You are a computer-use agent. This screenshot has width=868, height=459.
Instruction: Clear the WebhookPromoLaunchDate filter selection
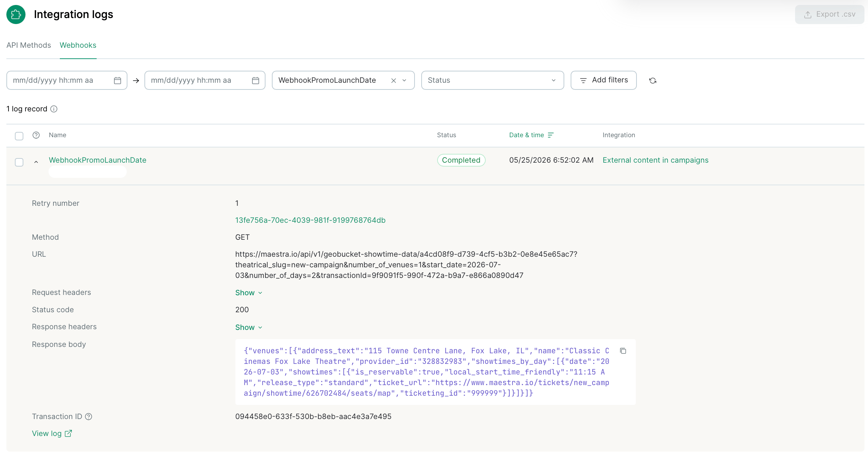[393, 81]
